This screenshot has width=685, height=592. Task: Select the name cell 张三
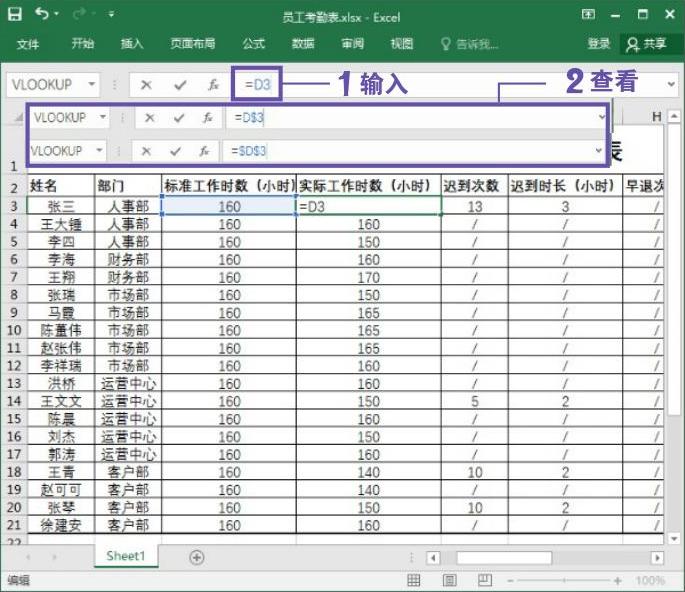[x=61, y=206]
